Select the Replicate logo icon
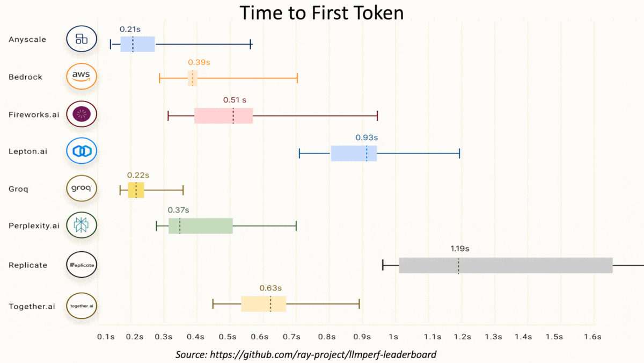The image size is (644, 363). pyautogui.click(x=82, y=265)
